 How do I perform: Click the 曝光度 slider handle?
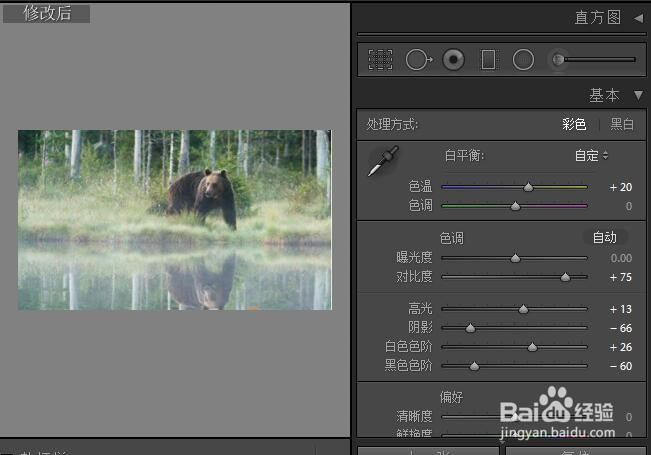click(515, 258)
